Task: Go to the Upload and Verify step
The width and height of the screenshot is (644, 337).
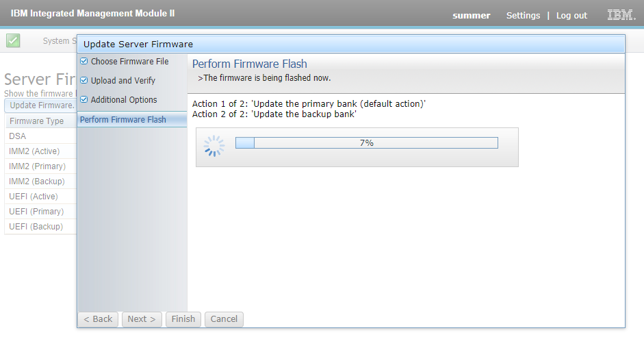Action: (x=123, y=81)
